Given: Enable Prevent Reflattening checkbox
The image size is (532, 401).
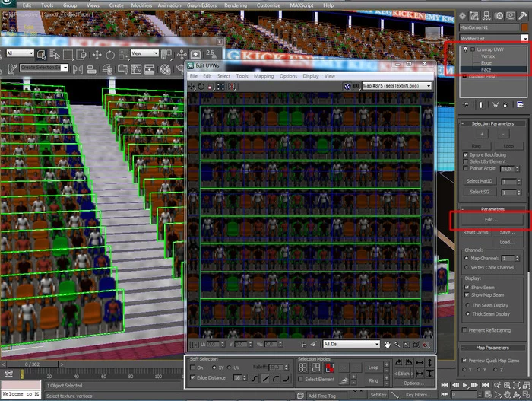Looking at the screenshot, I should click(x=464, y=330).
